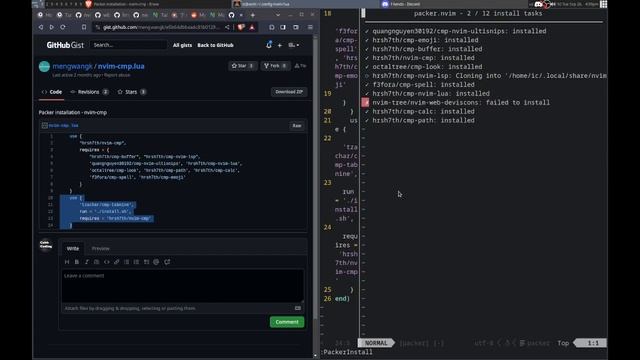Open the tab search chevron dropdown
Viewport: 640px width, 360px height.
[278, 15]
